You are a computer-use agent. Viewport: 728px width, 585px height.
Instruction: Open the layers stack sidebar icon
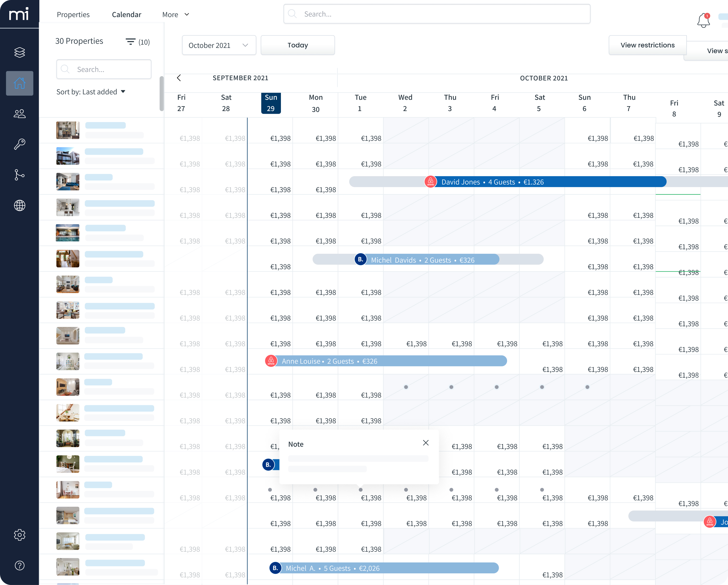pos(20,52)
